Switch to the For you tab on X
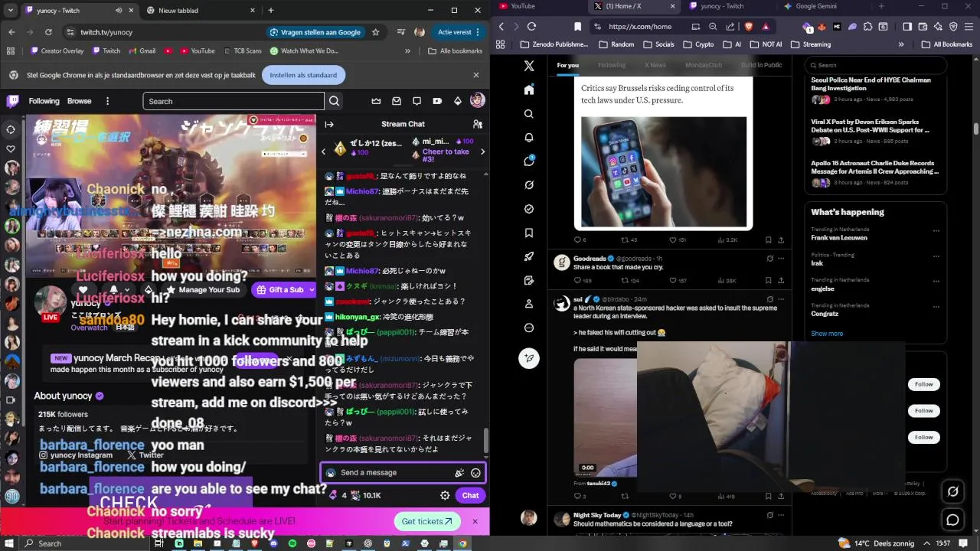Viewport: 980px width, 551px height. [568, 65]
